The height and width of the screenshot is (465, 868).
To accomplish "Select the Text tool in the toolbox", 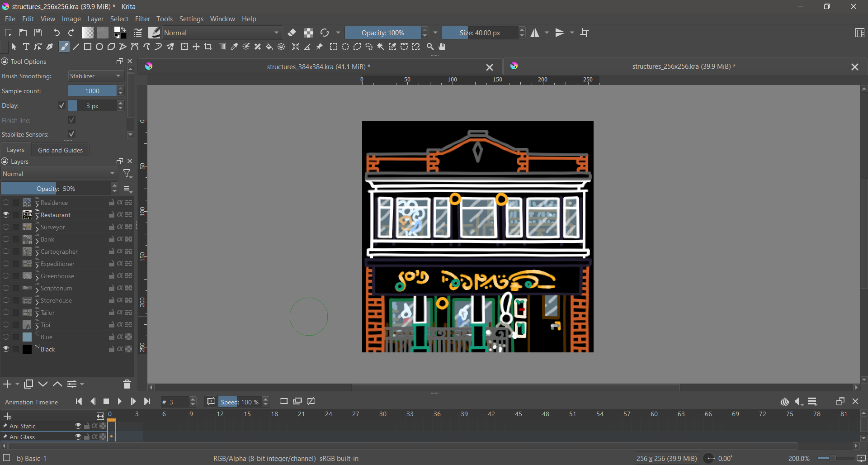I will pyautogui.click(x=26, y=47).
